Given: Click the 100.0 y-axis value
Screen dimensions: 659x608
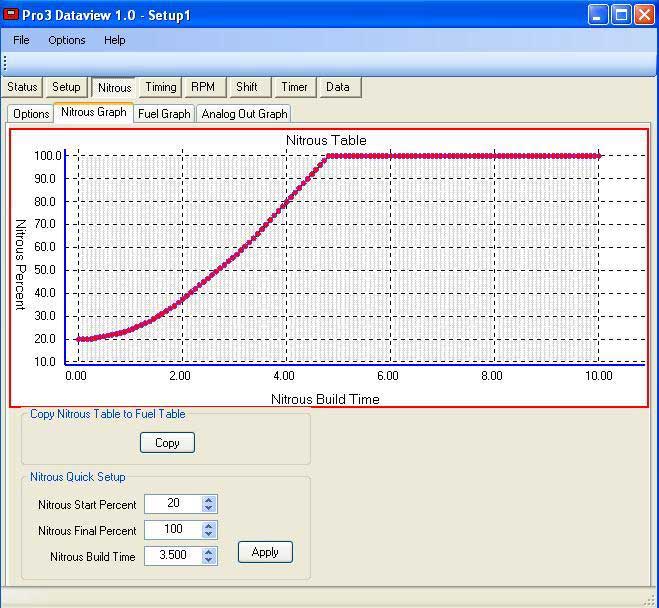Looking at the screenshot, I should [x=48, y=156].
